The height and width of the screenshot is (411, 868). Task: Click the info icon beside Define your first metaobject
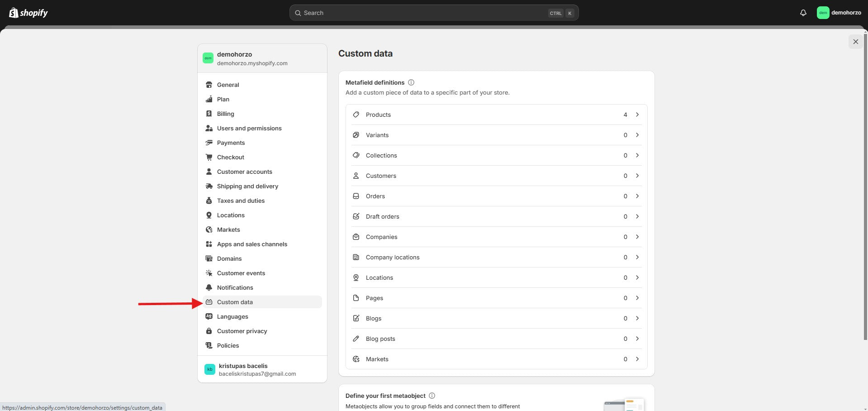pyautogui.click(x=432, y=396)
